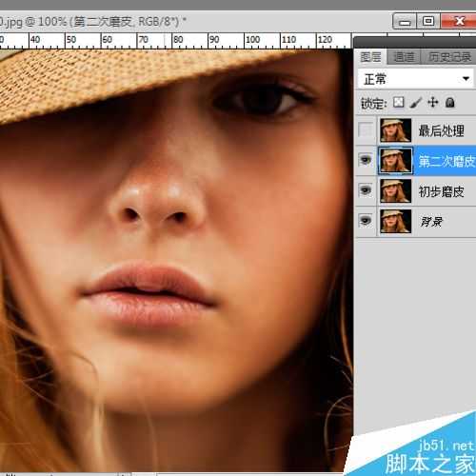Click the lock image pixels brush icon
The image size is (476, 476).
point(416,103)
